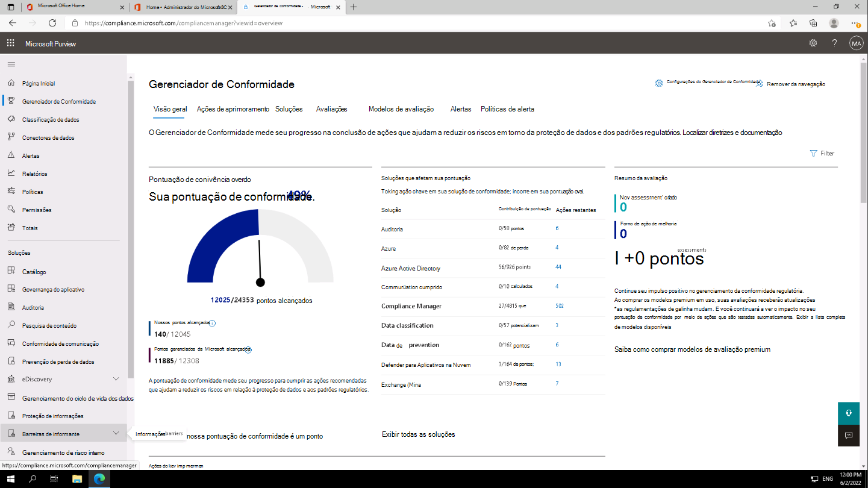The height and width of the screenshot is (488, 868).
Task: Open Saiba como comprar modelos premium link
Action: [692, 349]
